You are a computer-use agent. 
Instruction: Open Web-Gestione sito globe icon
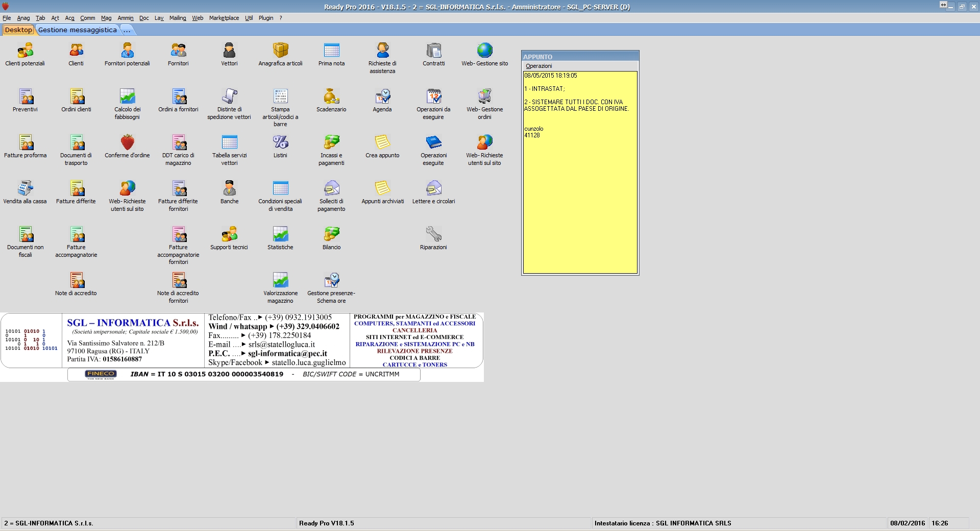pos(484,51)
